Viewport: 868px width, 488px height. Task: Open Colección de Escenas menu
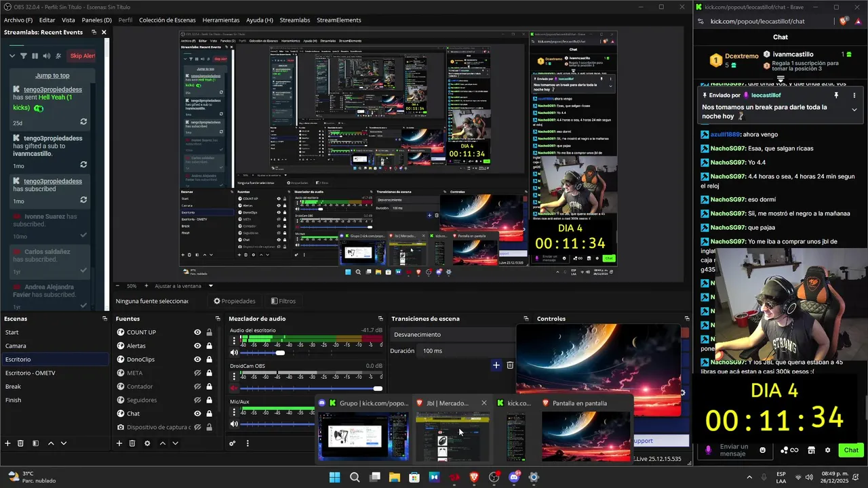[x=167, y=20]
